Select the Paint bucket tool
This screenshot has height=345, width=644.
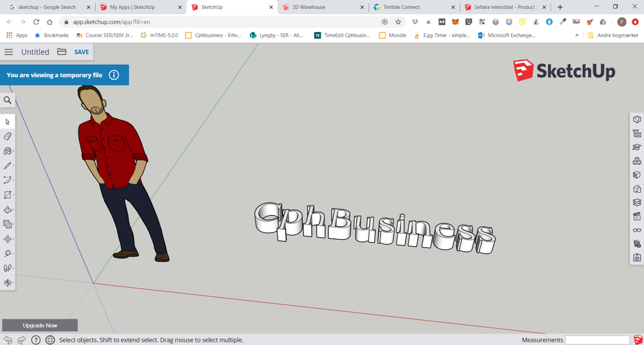coord(8,151)
